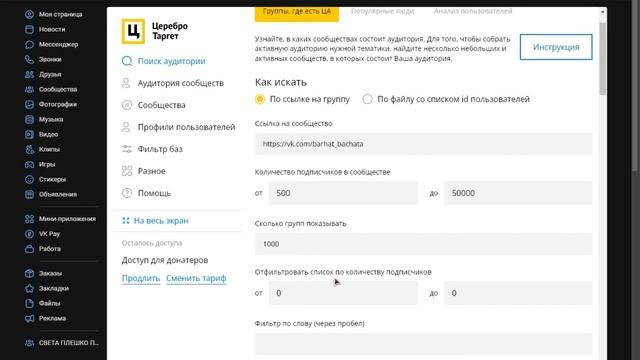Click the search magnifier icon by Поиск аудитории

127,61
